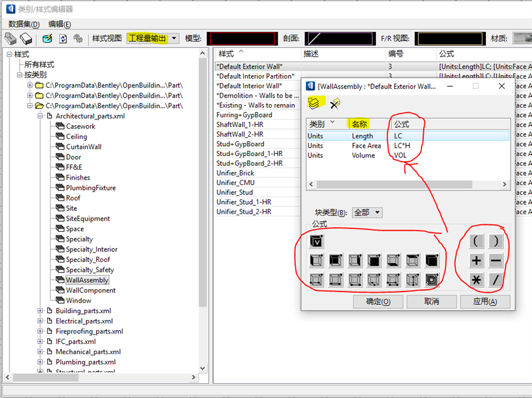This screenshot has height=398, width=532.
Task: Click the Roof category icon in the tree
Action: [60, 198]
